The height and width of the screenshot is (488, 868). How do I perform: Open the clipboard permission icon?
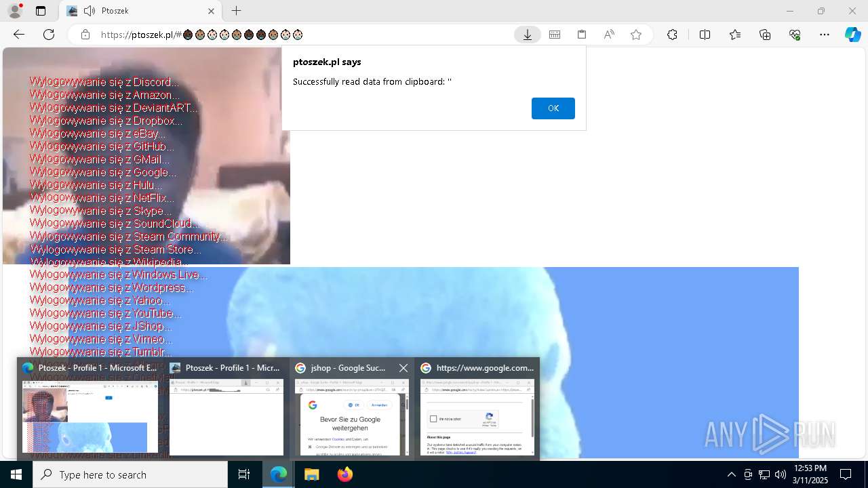coord(582,35)
